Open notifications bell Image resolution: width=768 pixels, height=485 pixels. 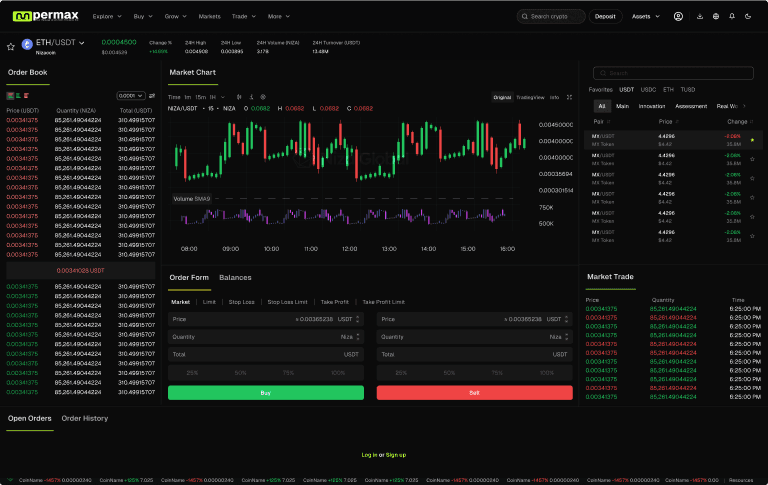[732, 17]
